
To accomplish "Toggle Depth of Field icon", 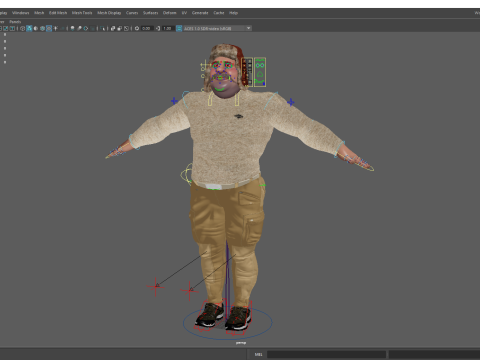I will click(92, 28).
